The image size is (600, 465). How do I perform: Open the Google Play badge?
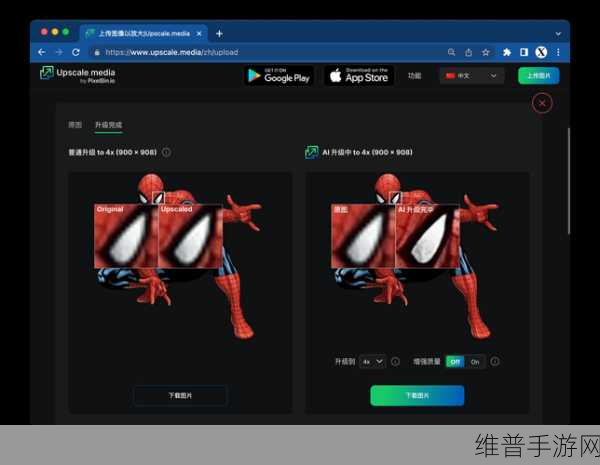point(279,75)
